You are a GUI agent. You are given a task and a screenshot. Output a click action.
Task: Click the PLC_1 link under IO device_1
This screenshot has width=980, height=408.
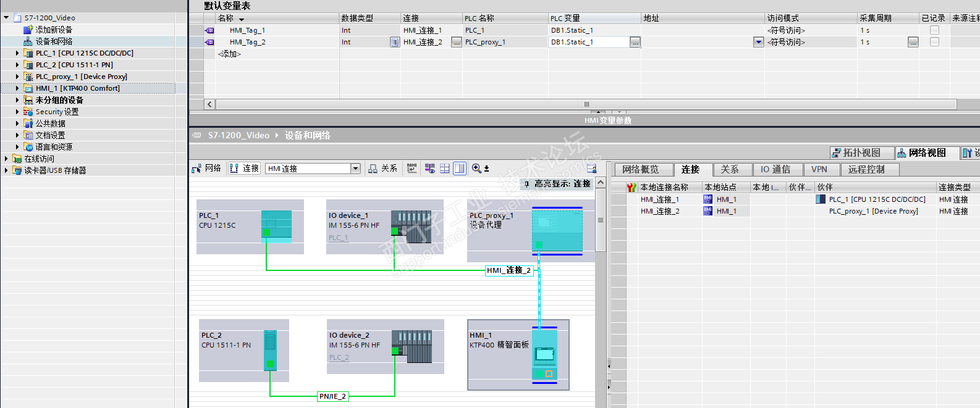coord(338,238)
